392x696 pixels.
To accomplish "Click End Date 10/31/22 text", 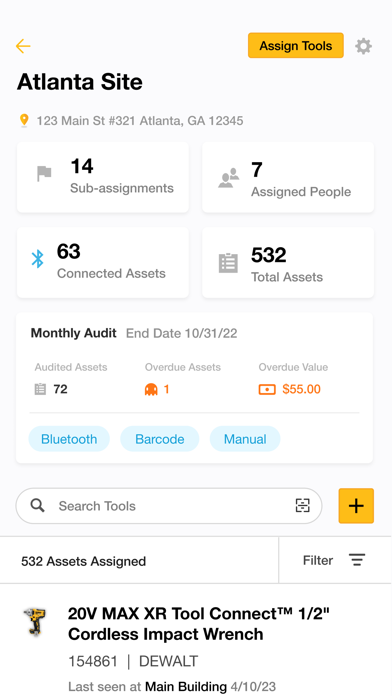I will (182, 333).
